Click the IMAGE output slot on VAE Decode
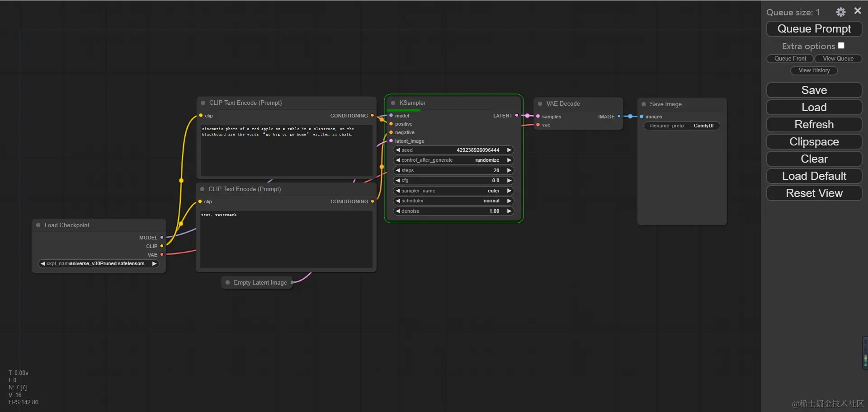The image size is (868, 412). (x=619, y=117)
